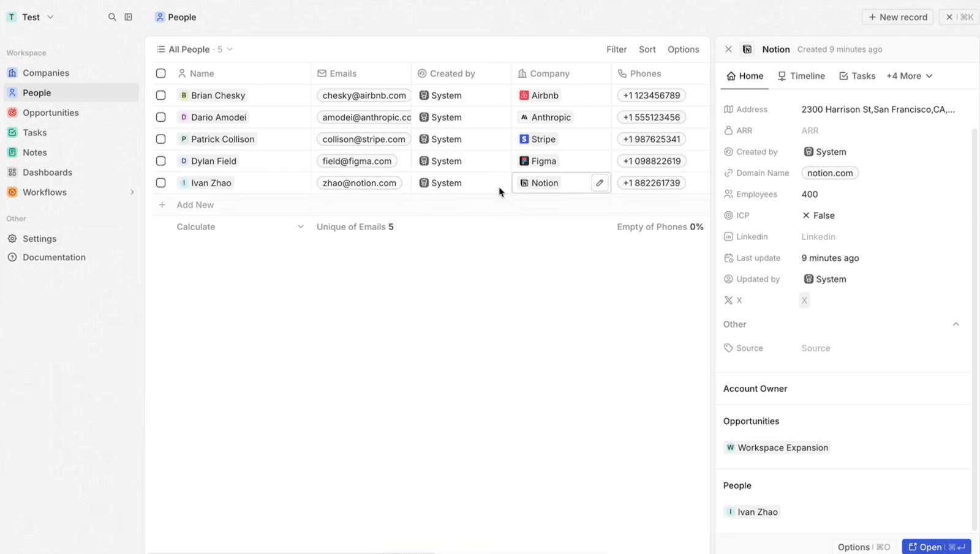Click Ivan Zhao chip in side panel
980x554 pixels.
pyautogui.click(x=752, y=512)
